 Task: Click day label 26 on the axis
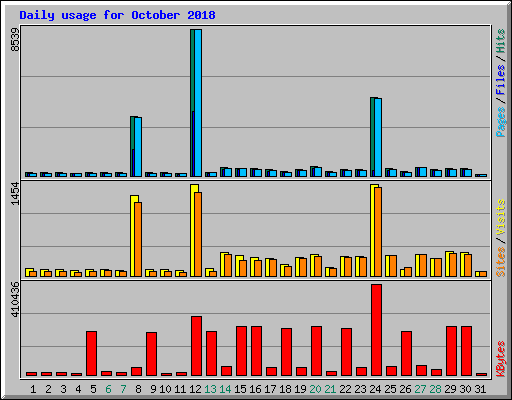405,389
